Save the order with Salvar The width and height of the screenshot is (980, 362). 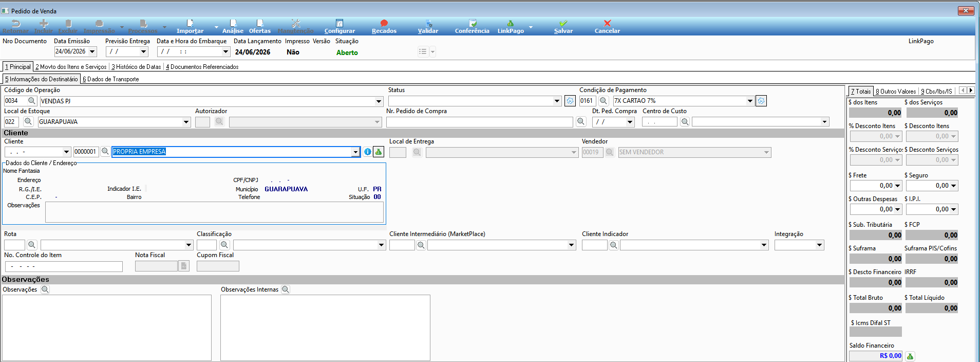[563, 26]
